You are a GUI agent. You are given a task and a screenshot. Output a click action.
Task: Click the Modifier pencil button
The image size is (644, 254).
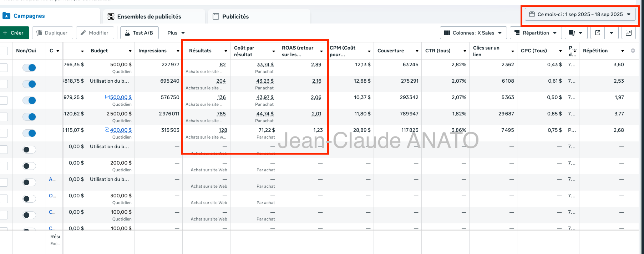(95, 33)
